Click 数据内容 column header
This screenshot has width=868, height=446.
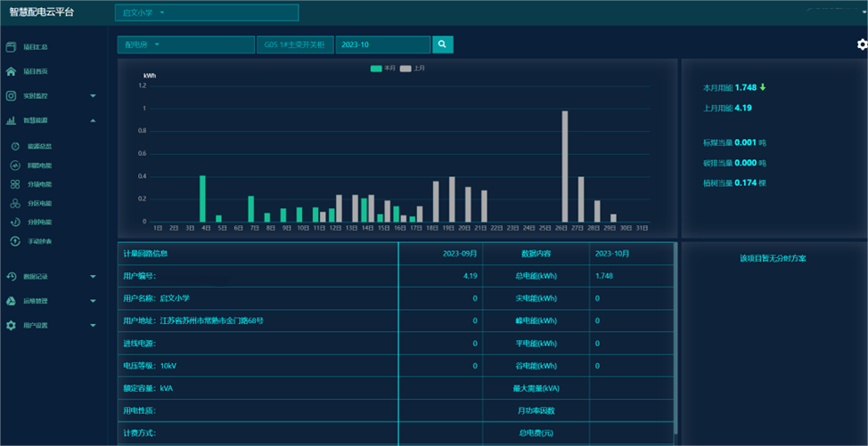pos(536,254)
